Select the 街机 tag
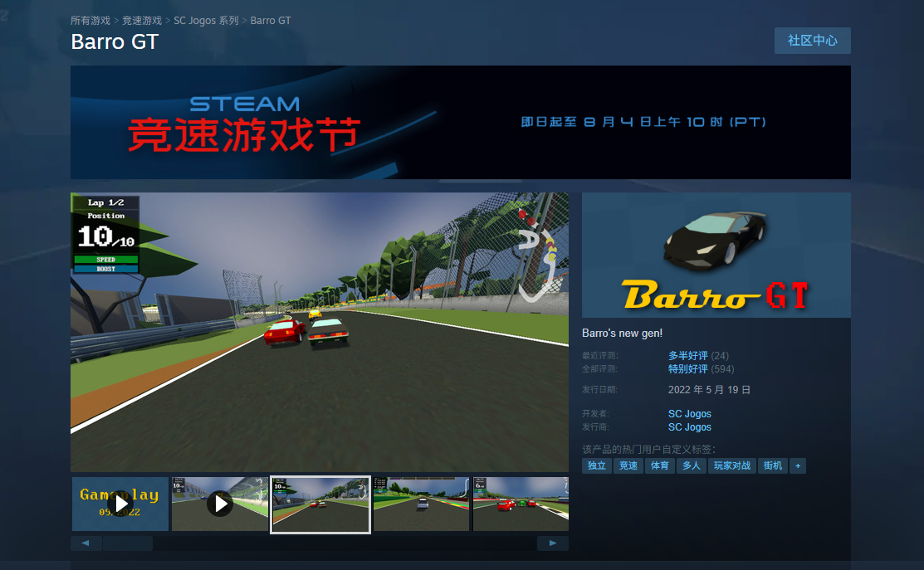The height and width of the screenshot is (570, 924). coord(773,465)
